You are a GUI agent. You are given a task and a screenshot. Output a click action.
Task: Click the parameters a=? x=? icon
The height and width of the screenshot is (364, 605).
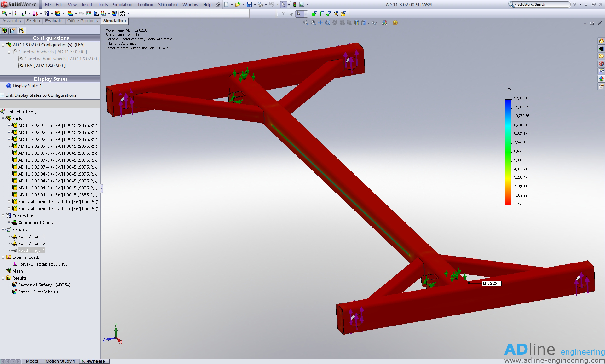(123, 13)
